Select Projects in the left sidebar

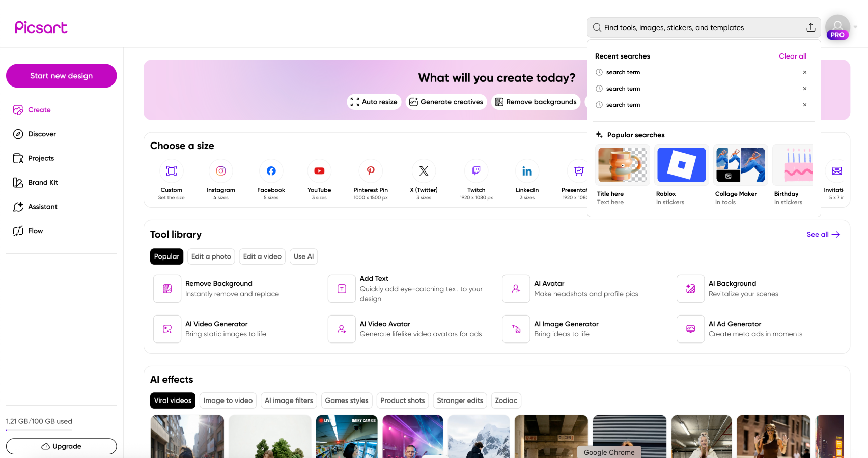pos(41,158)
